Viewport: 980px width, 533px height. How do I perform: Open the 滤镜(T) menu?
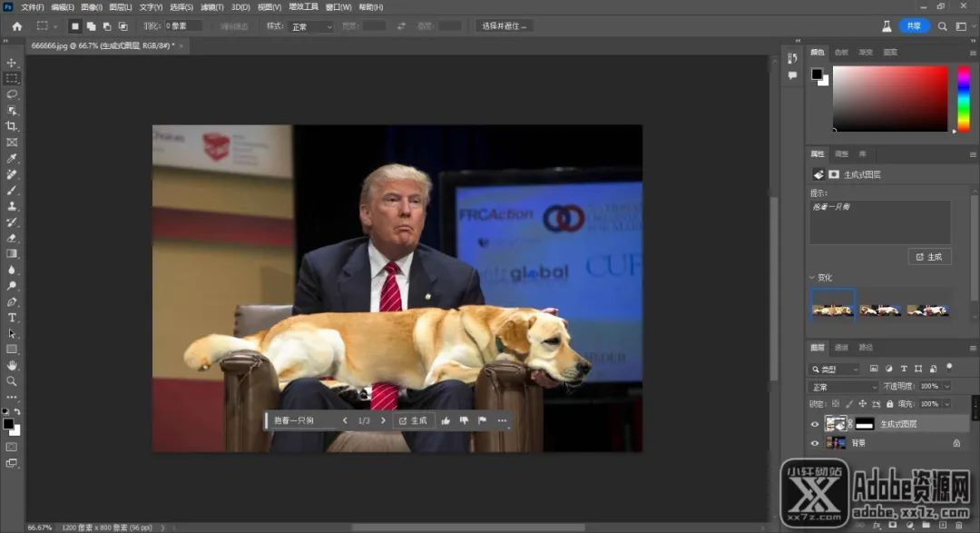pyautogui.click(x=213, y=7)
